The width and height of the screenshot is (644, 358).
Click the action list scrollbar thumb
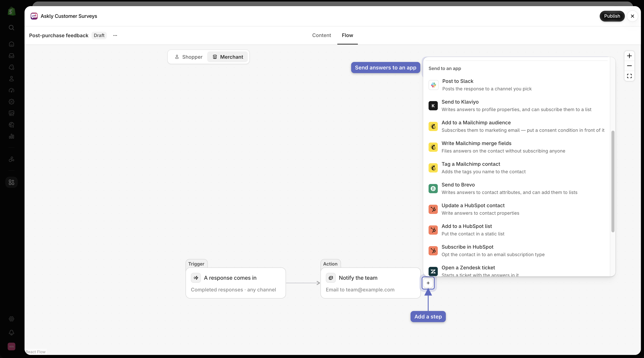pyautogui.click(x=613, y=181)
